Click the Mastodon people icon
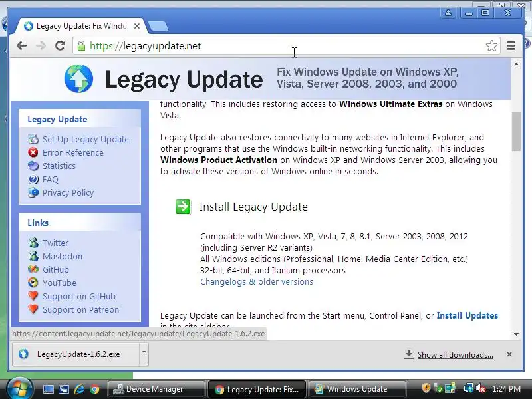Screen dimensions: 532x399 33,256
